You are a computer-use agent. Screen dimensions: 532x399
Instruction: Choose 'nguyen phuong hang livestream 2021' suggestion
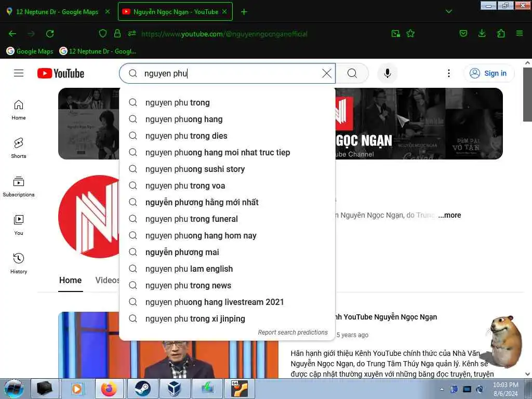coord(227,302)
